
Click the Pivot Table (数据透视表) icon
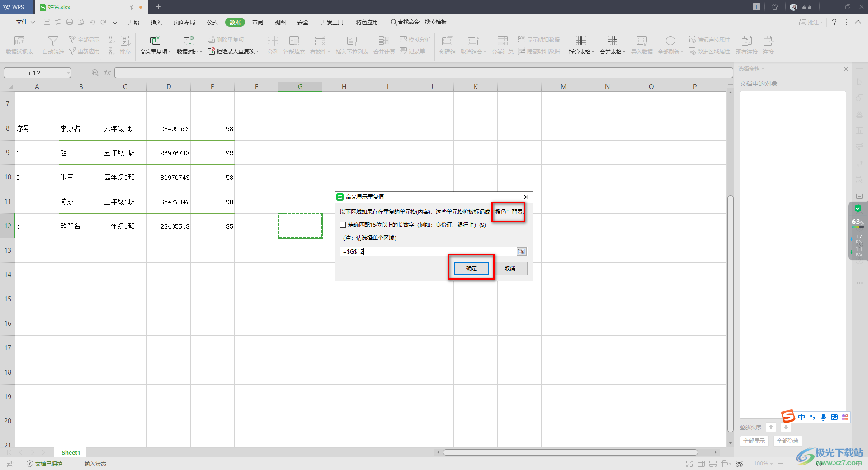(x=19, y=41)
